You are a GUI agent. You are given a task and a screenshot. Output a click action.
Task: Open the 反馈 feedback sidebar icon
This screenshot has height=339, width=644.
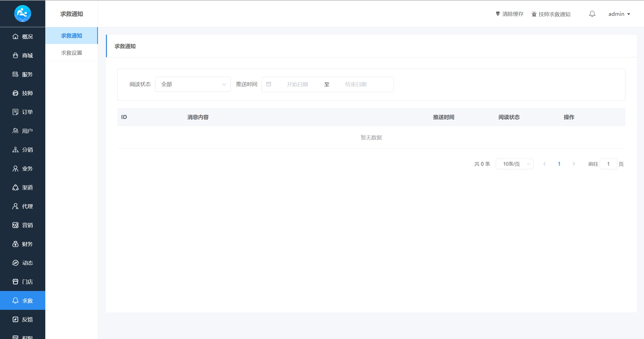point(15,319)
